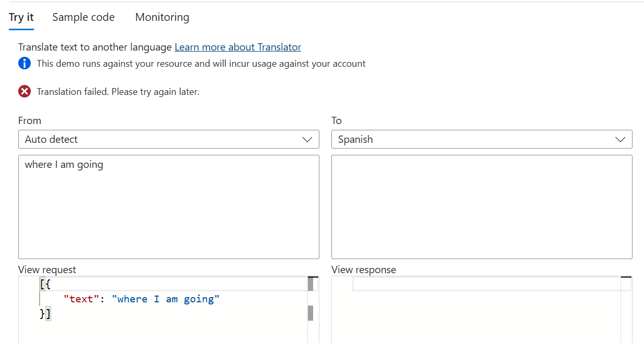
Task: Open Learn more about Translator link
Action: (x=238, y=47)
